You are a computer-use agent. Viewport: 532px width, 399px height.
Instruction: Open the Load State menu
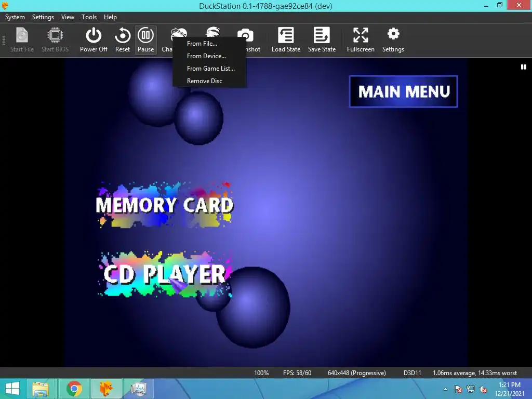click(x=286, y=39)
